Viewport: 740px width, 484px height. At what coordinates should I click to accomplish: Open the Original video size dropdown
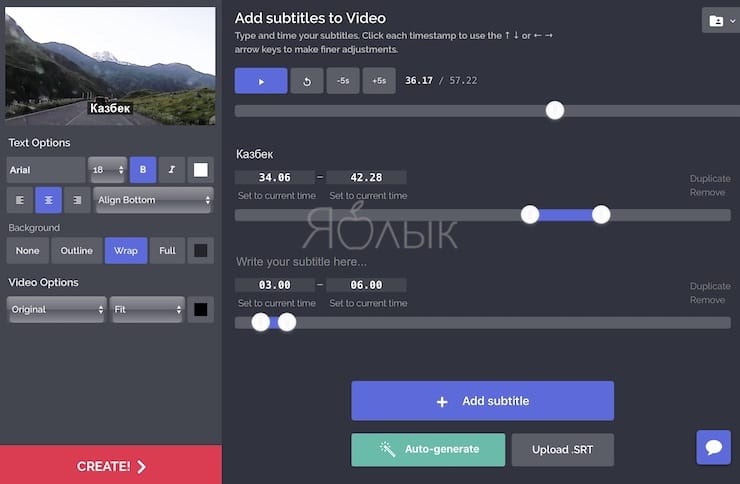point(56,310)
